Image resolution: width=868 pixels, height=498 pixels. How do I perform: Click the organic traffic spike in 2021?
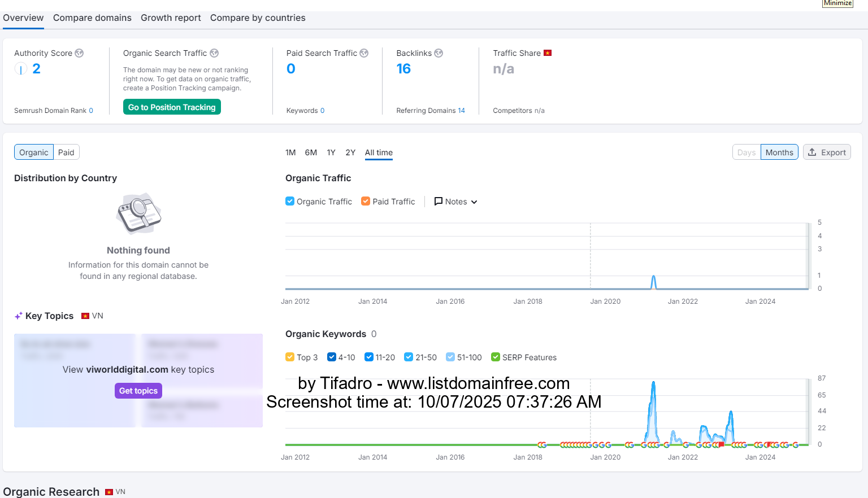coord(654,282)
